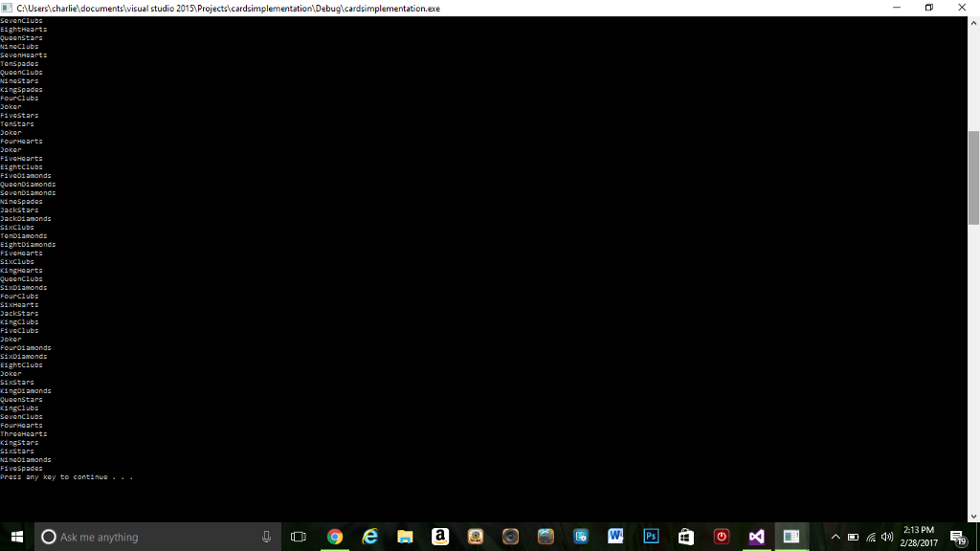Open the Windows Store from the taskbar
980x551 pixels.
pos(685,536)
